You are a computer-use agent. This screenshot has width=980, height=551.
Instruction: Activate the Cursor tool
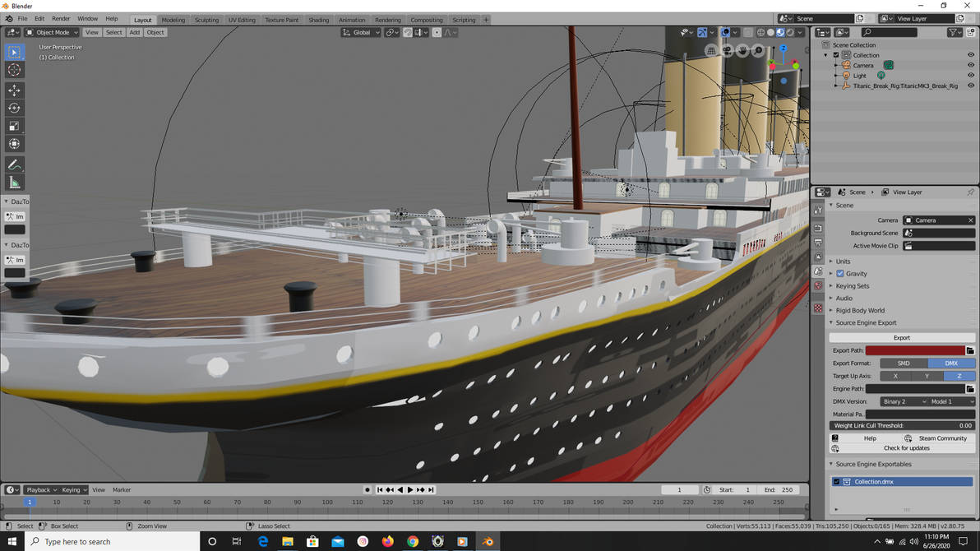[x=14, y=70]
